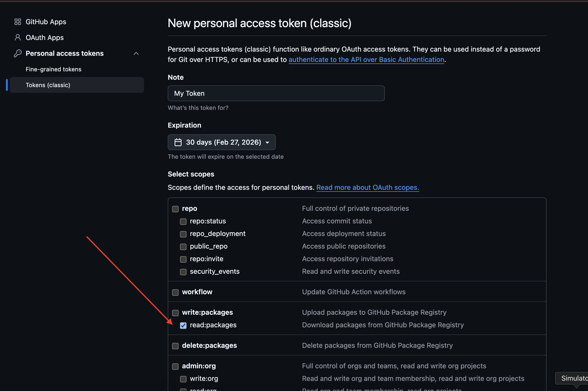Viewport: 588px width, 391px height.
Task: Click the GitHub Apps grid icon
Action: [18, 22]
